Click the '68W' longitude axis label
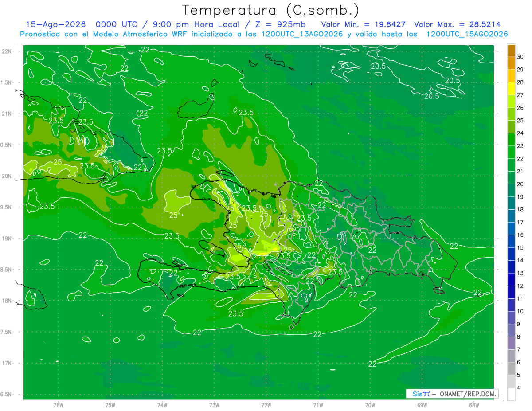The image size is (532, 411). [x=474, y=405]
